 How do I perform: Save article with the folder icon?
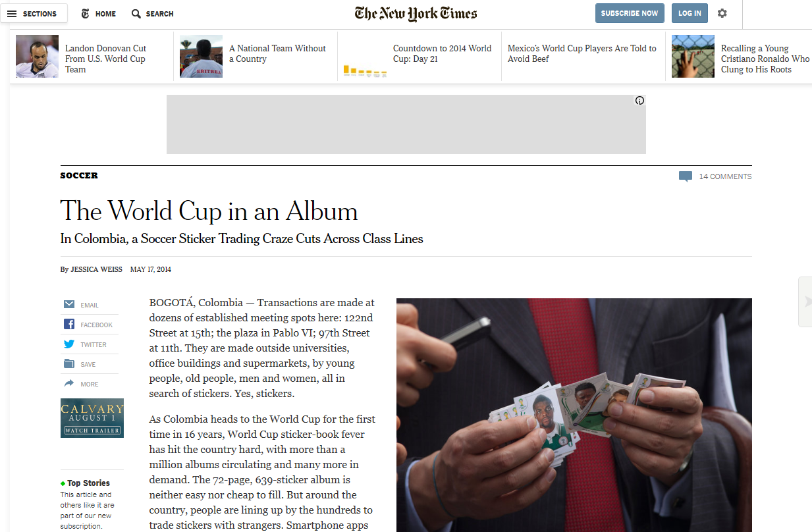coord(69,363)
